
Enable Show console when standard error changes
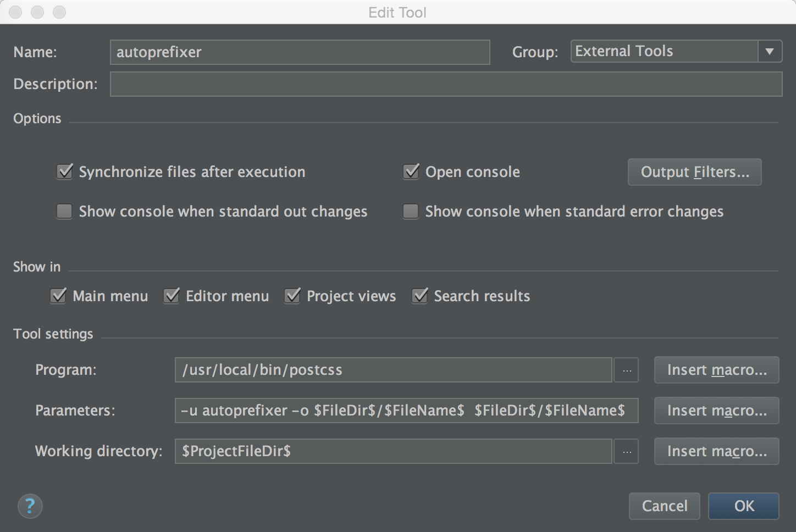(411, 212)
